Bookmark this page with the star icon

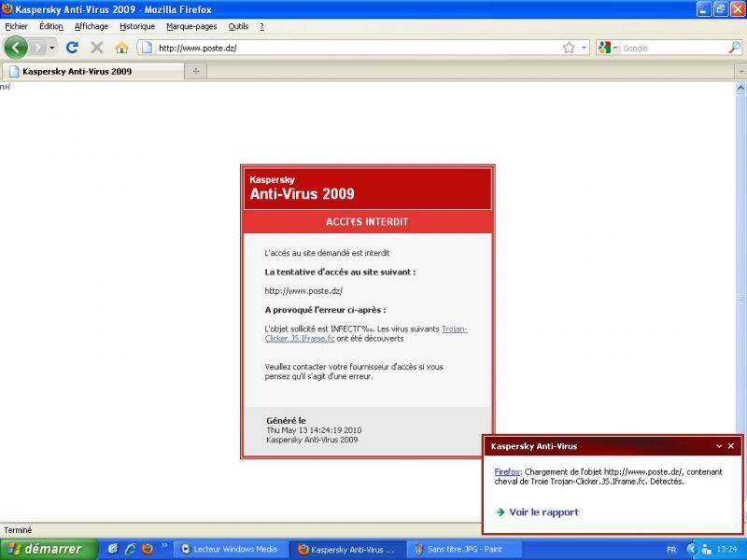click(569, 48)
